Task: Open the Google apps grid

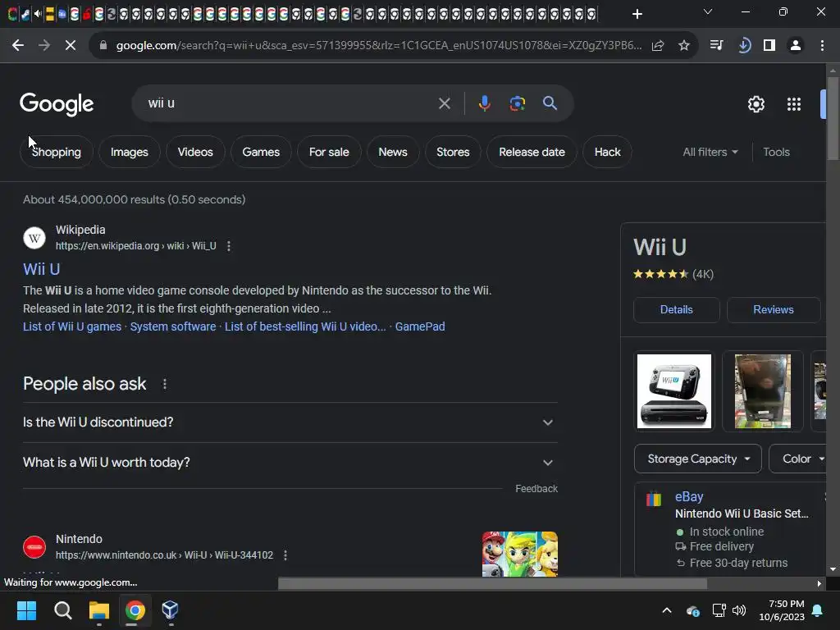Action: [x=793, y=104]
